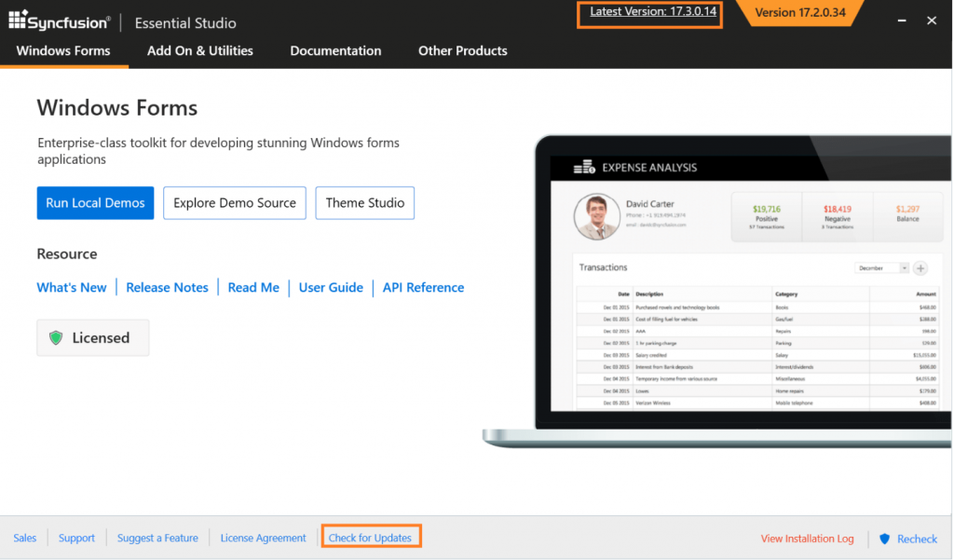Open the Read Me document
The image size is (954, 560).
[x=252, y=287]
